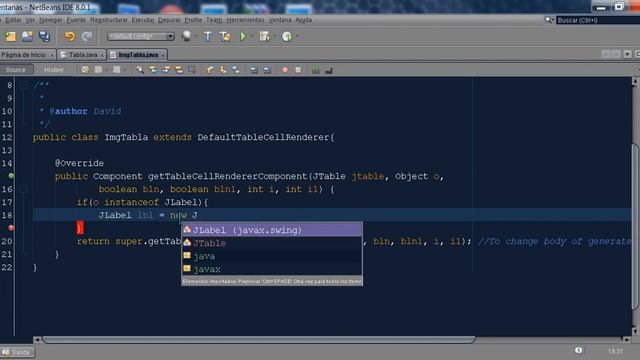Screen dimensions: 640x360
Task: Expand arrow next to globe browser icon
Action: click(x=196, y=37)
